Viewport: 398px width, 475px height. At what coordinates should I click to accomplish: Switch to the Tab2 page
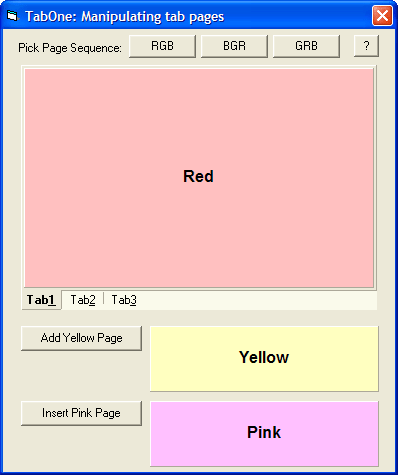tap(83, 300)
